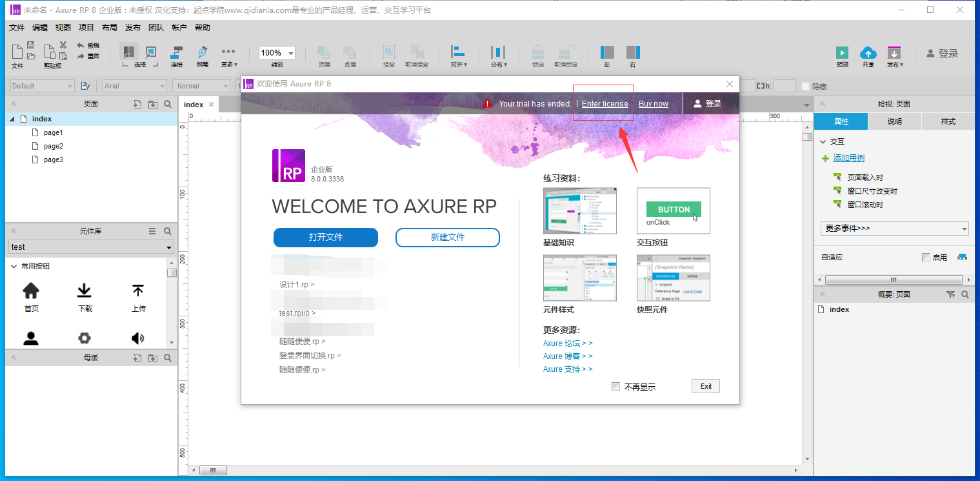Image resolution: width=980 pixels, height=481 pixels.
Task: Click the undo arrow 撤销
Action: pos(88,45)
